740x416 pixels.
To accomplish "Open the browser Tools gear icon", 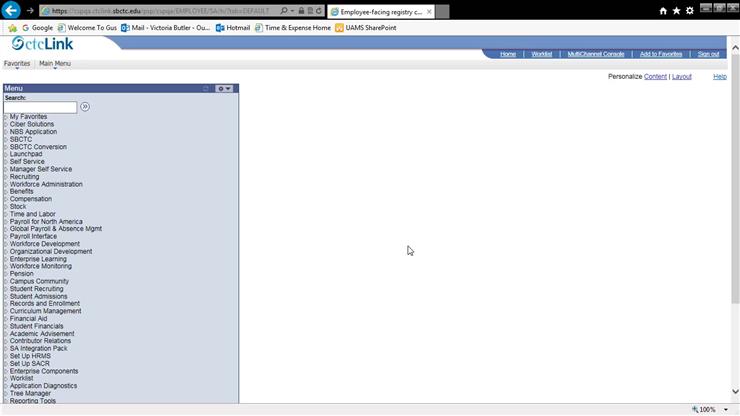I will (x=689, y=10).
